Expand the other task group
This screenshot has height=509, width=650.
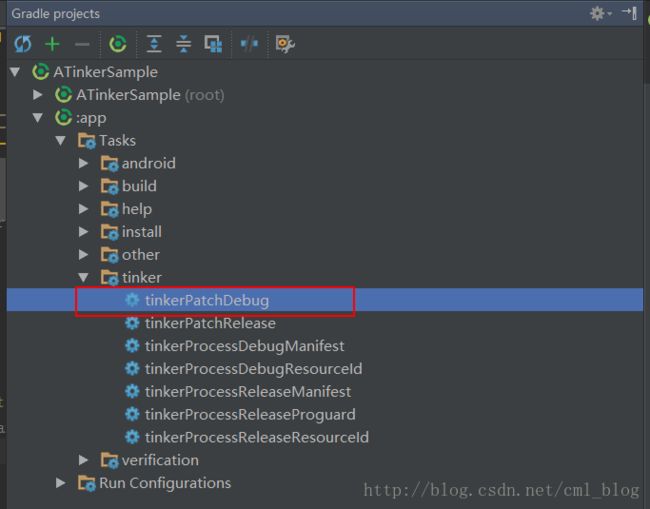pyautogui.click(x=83, y=254)
